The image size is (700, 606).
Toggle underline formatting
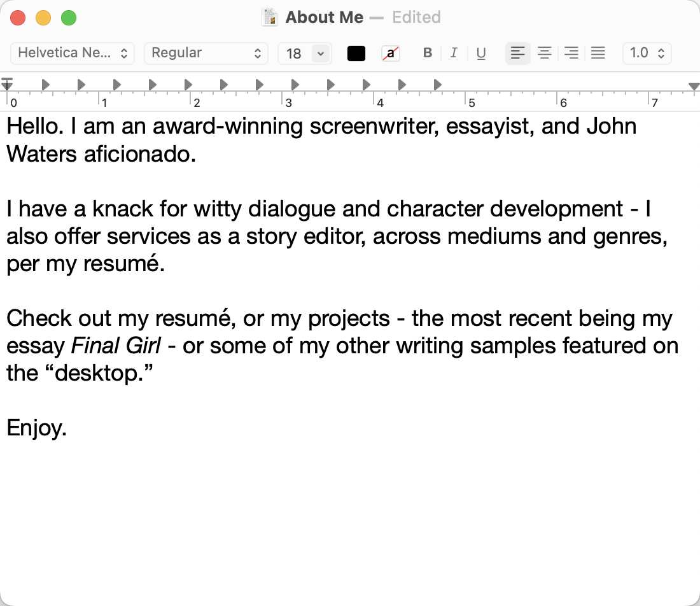481,53
